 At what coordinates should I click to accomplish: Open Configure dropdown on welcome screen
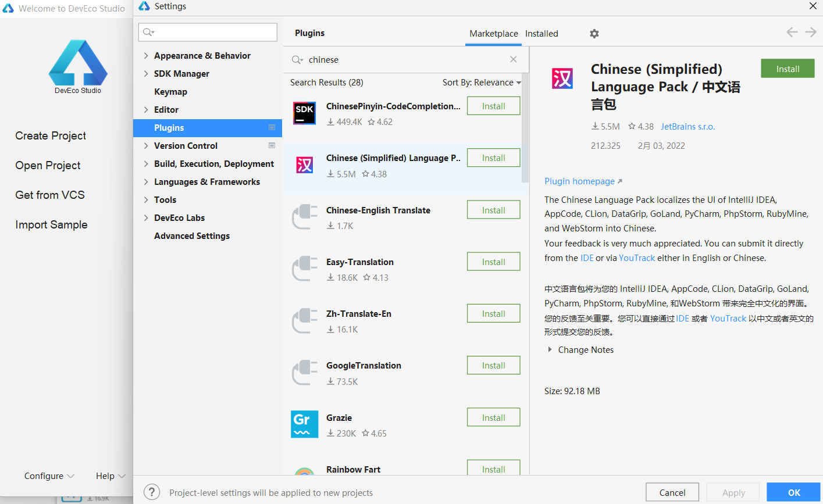pos(49,476)
